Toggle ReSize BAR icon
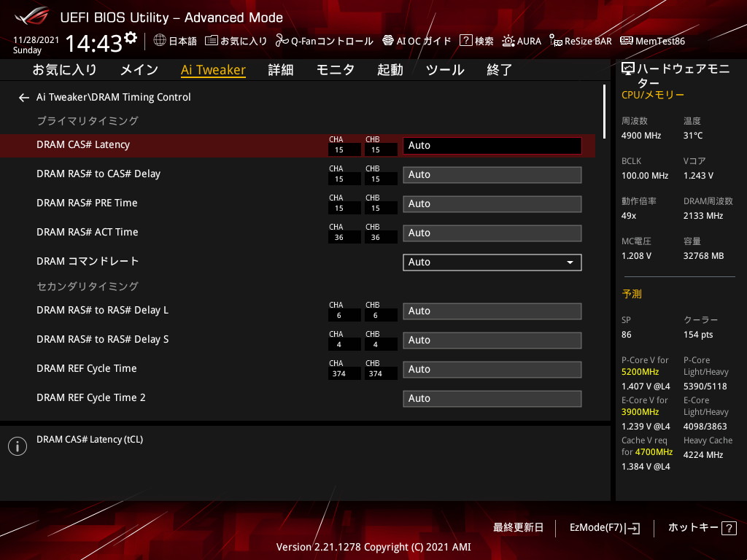747x560 pixels. (x=555, y=41)
